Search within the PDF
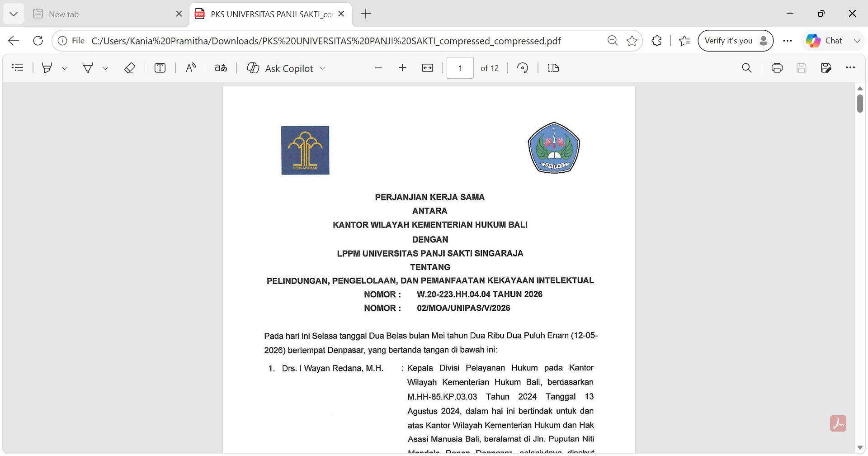 pyautogui.click(x=747, y=68)
